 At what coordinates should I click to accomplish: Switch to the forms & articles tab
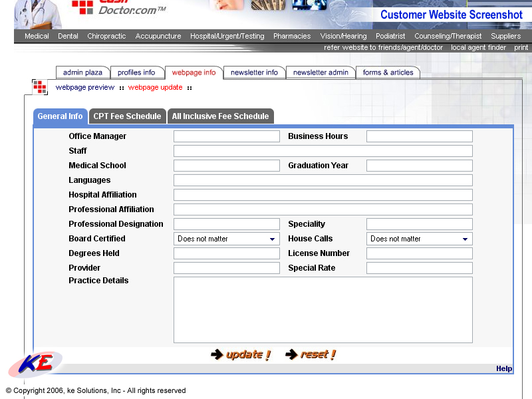pos(388,72)
